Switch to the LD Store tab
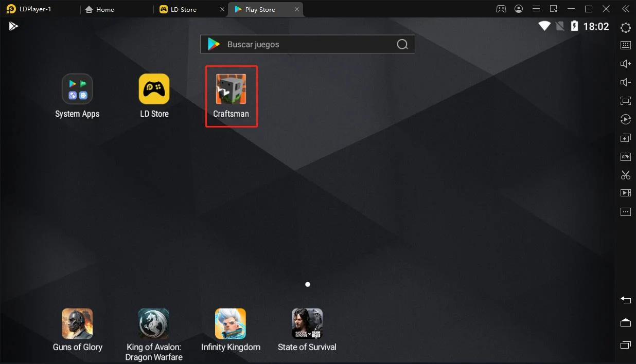The image size is (636, 364). click(184, 9)
